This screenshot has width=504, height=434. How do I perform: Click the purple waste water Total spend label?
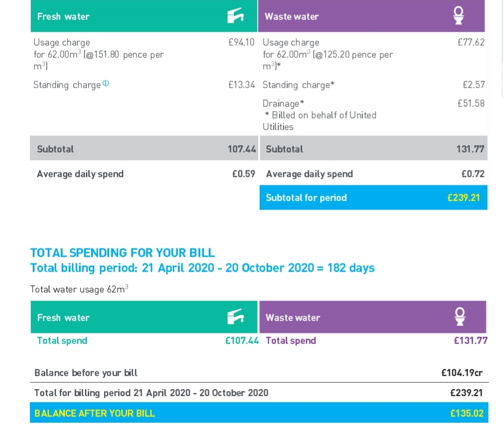click(291, 341)
